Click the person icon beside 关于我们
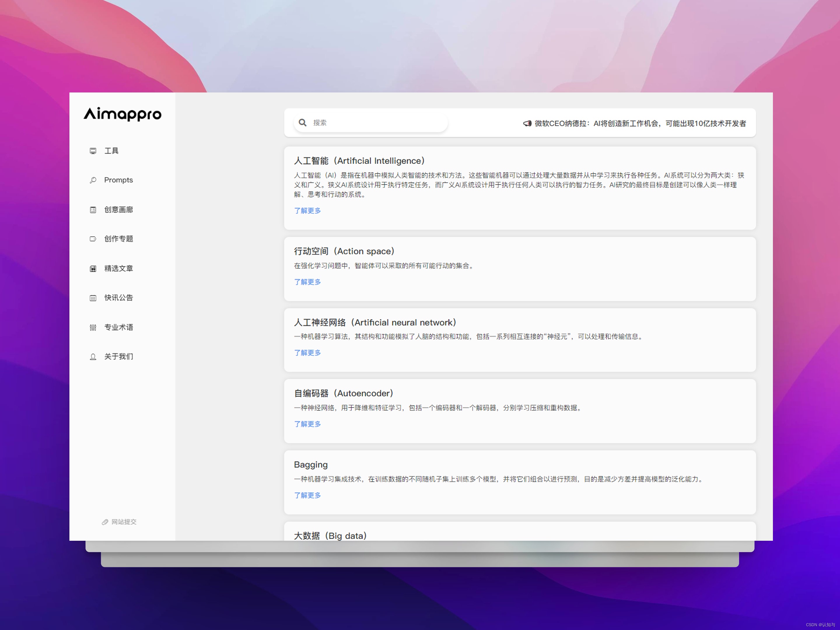Viewport: 840px width, 630px height. click(93, 357)
